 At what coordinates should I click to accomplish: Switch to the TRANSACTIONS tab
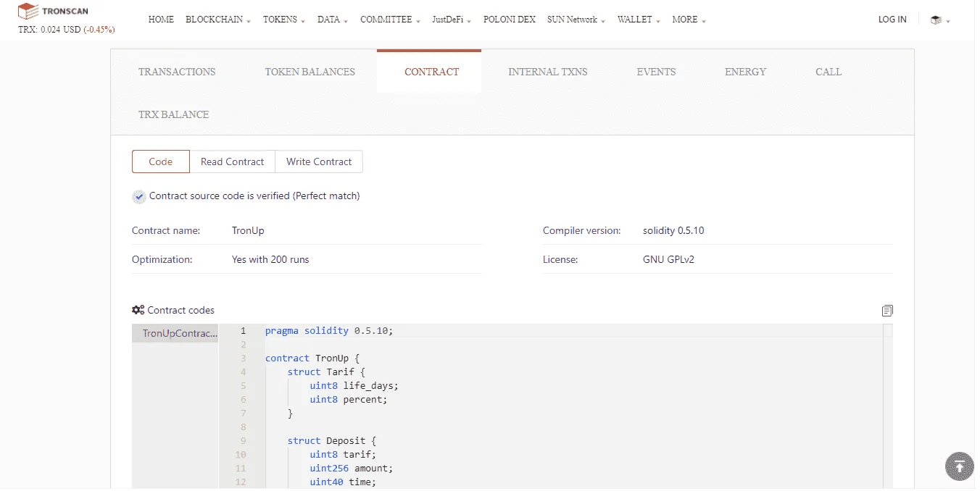(177, 72)
